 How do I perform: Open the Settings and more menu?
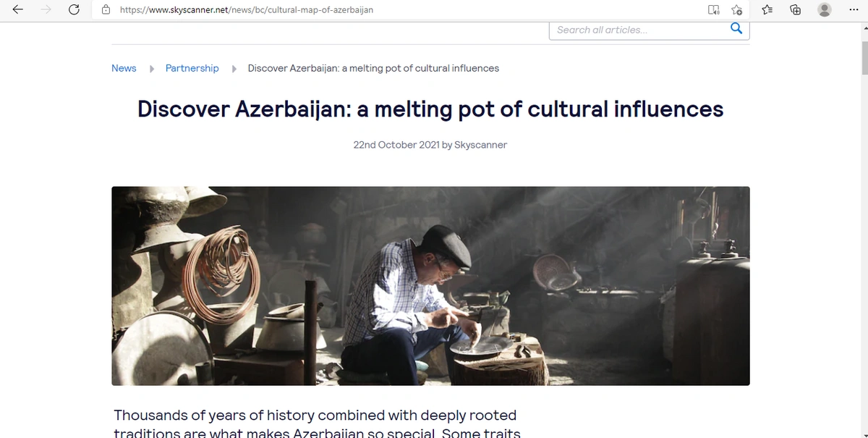tap(853, 10)
